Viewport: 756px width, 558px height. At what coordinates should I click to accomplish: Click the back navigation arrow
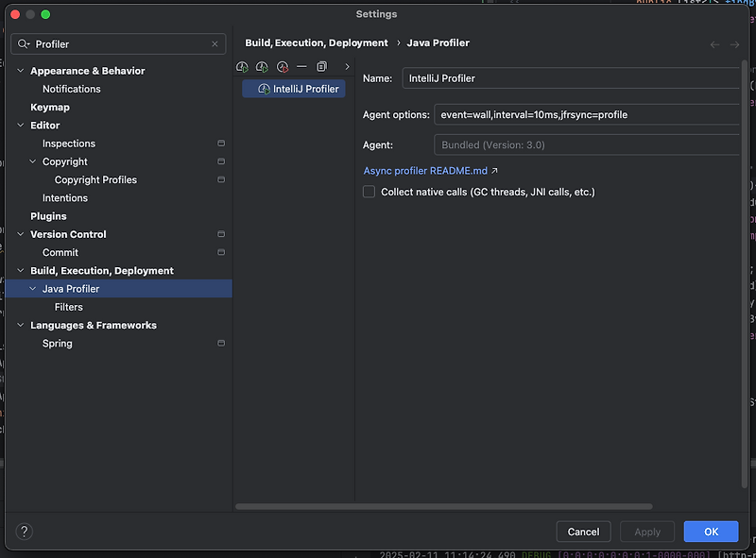coord(714,43)
